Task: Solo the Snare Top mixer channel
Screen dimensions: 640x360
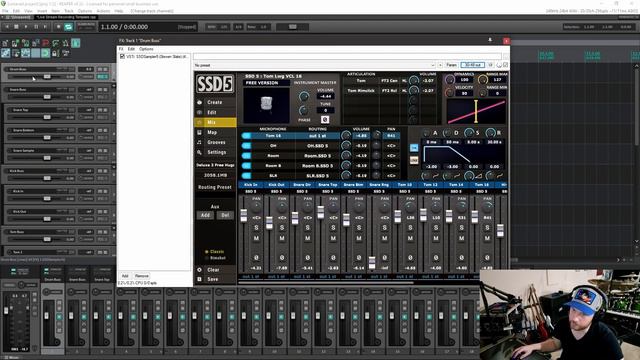Action: tap(333, 228)
